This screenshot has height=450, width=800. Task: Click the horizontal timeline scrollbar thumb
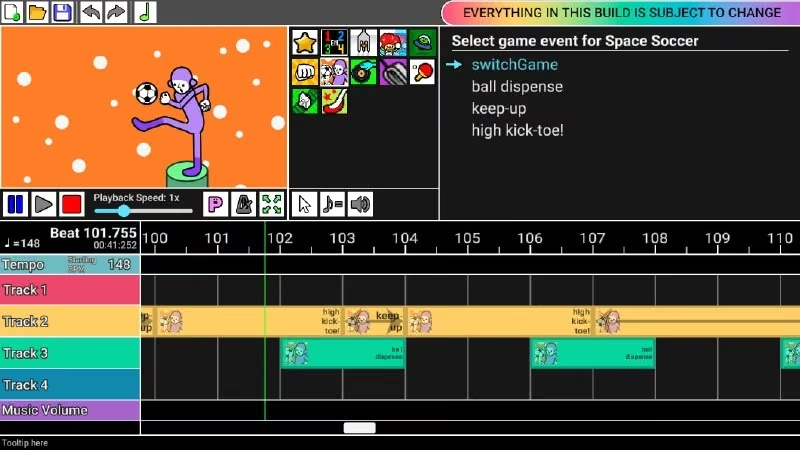pos(360,428)
